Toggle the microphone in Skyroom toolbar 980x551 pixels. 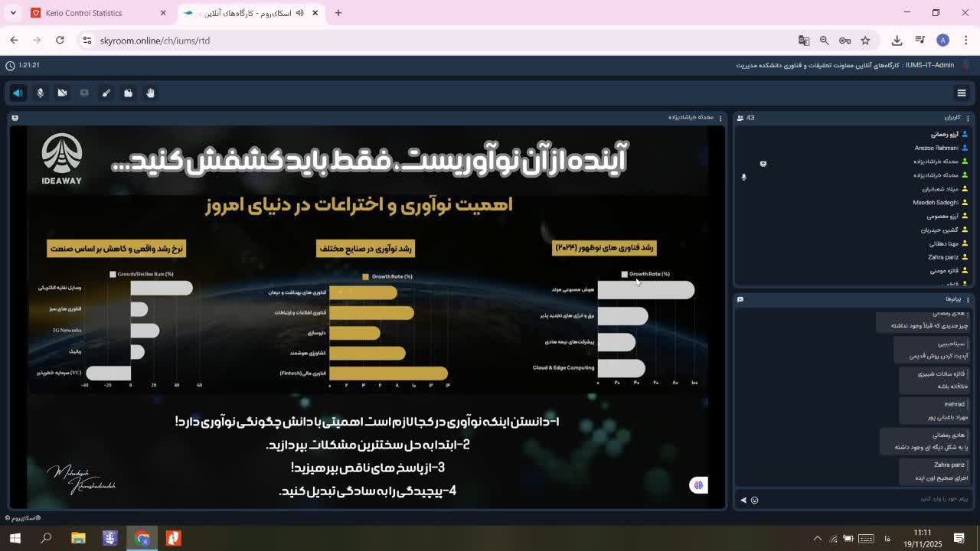[41, 93]
